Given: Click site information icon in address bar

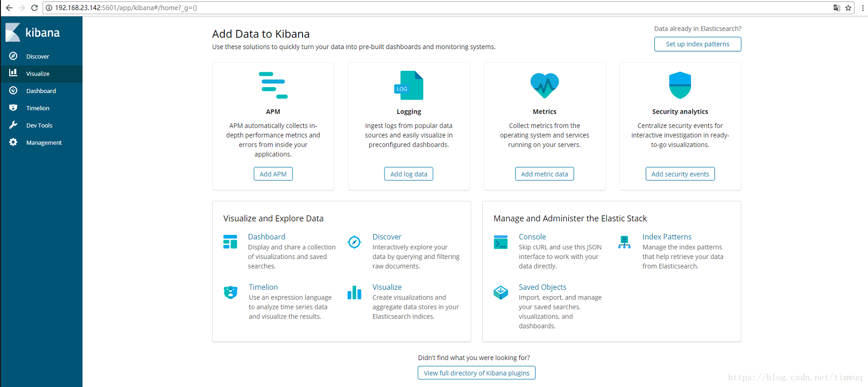Looking at the screenshot, I should click(x=49, y=8).
